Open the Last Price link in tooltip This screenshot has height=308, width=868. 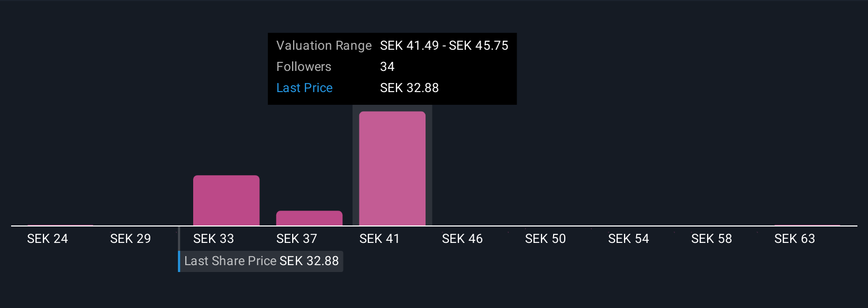point(304,88)
